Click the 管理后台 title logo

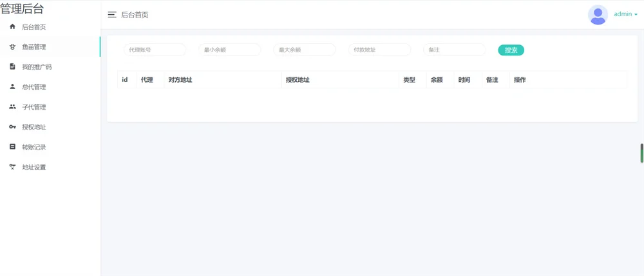pos(22,8)
